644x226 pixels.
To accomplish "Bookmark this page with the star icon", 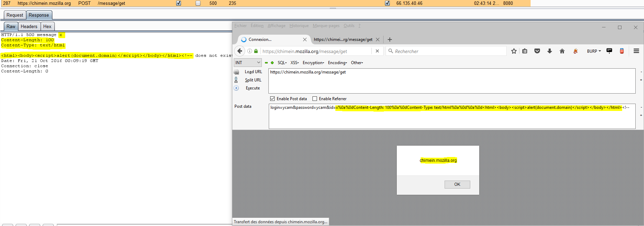I will pos(514,51).
